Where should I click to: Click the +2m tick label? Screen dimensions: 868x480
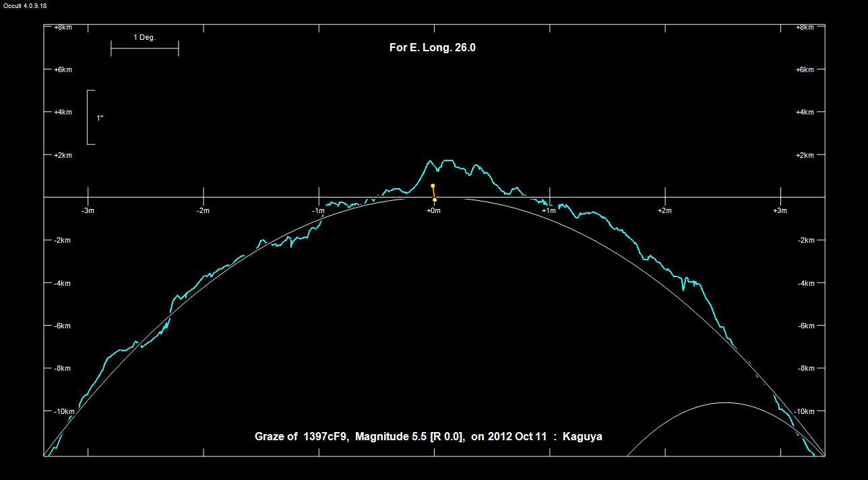pos(664,211)
